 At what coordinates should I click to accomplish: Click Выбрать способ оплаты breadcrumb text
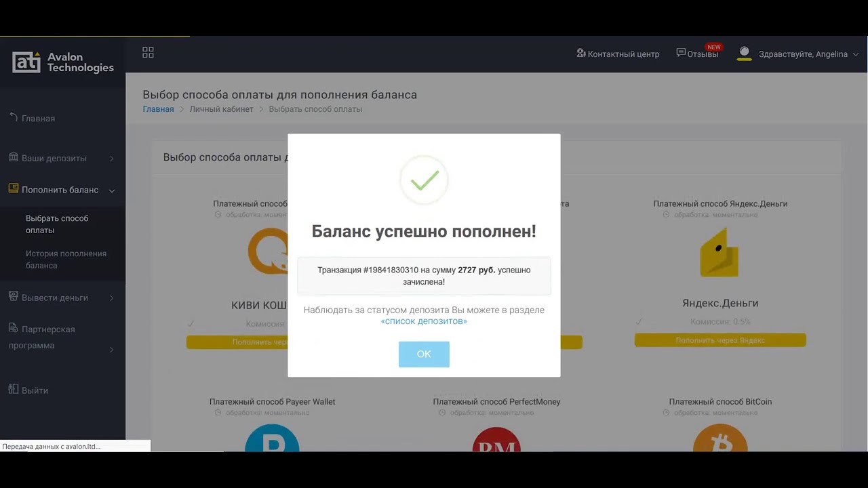click(315, 109)
